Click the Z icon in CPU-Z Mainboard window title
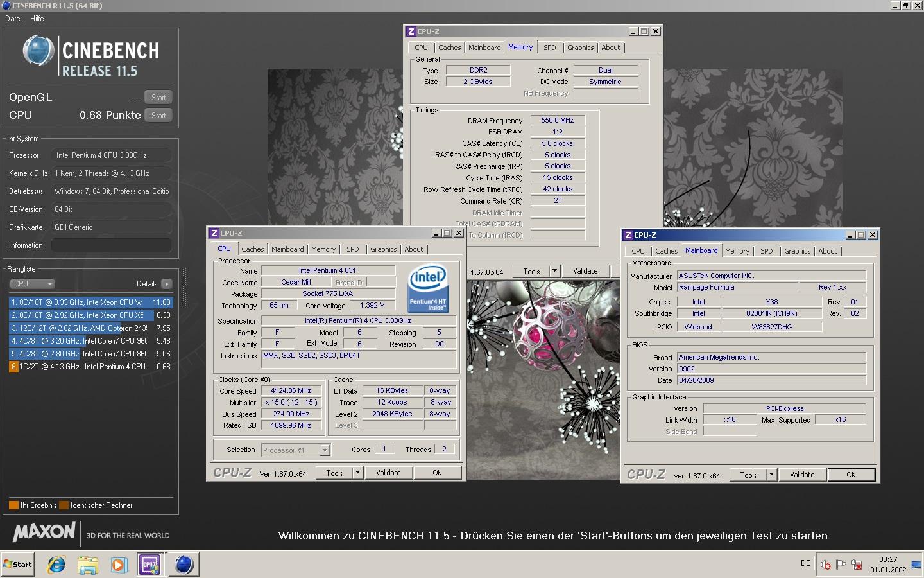The height and width of the screenshot is (578, 924). pyautogui.click(x=628, y=235)
